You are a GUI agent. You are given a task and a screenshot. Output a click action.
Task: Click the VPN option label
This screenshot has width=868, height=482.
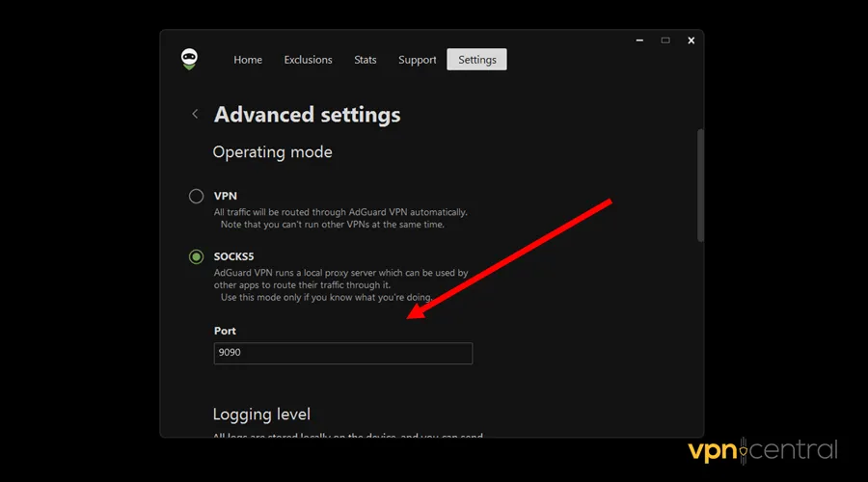pos(226,196)
